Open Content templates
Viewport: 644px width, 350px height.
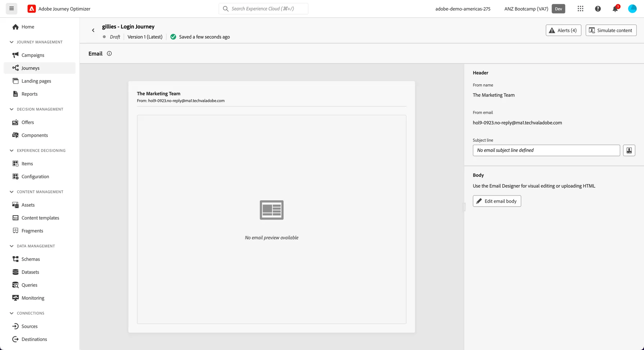point(40,218)
